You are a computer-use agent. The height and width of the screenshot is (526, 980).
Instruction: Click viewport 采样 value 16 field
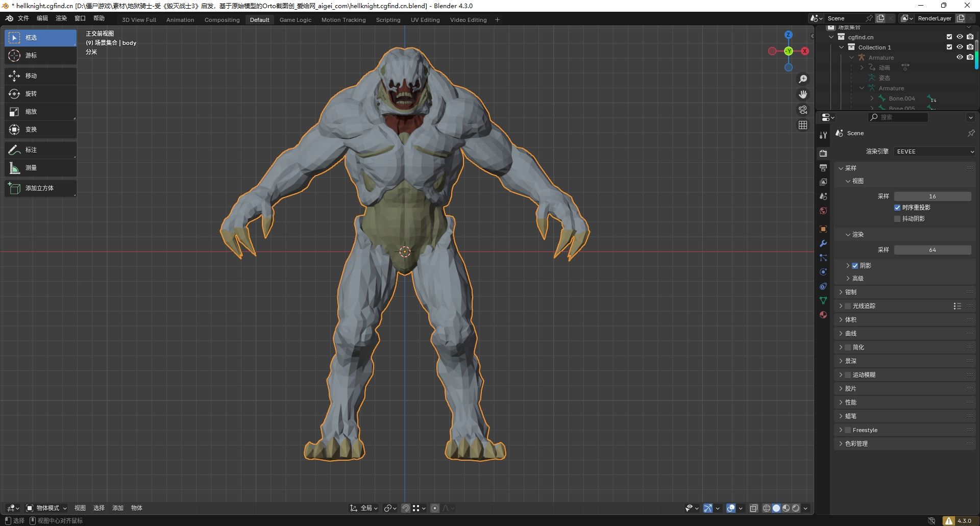tap(933, 196)
